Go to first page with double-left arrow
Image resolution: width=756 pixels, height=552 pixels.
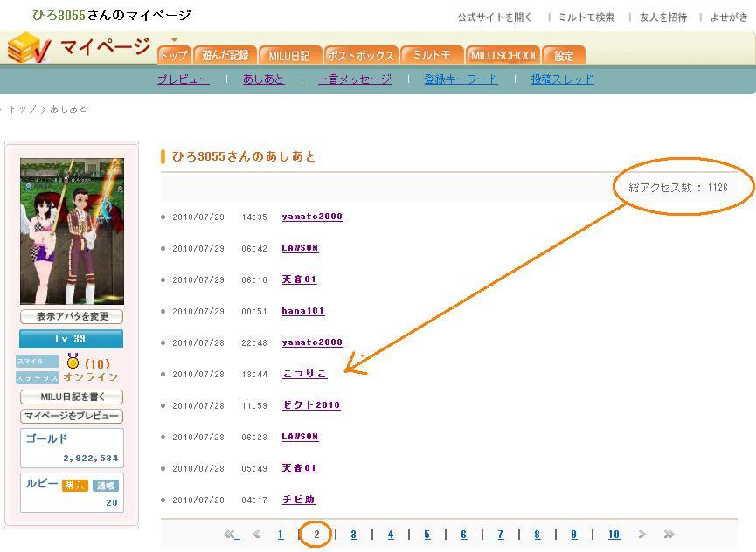[231, 535]
